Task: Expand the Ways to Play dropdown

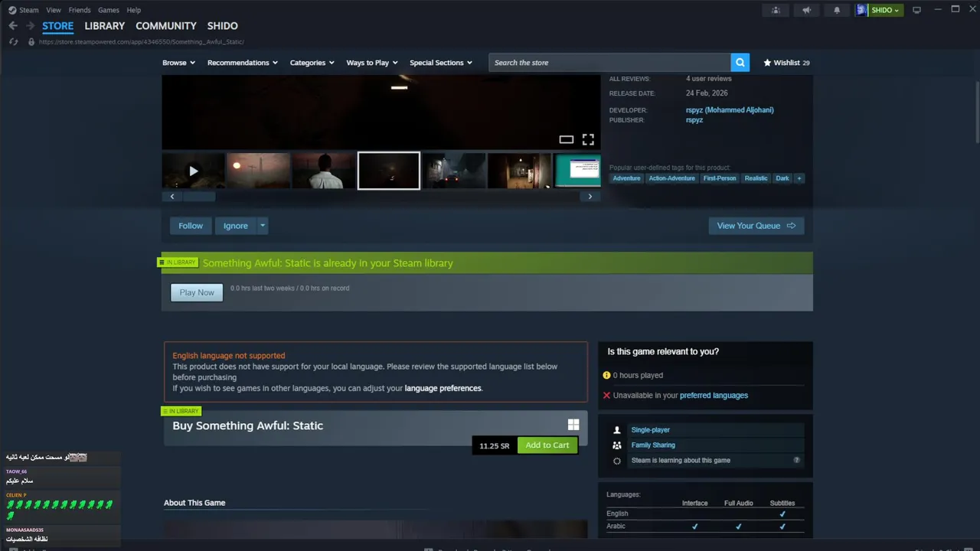Action: click(372, 63)
